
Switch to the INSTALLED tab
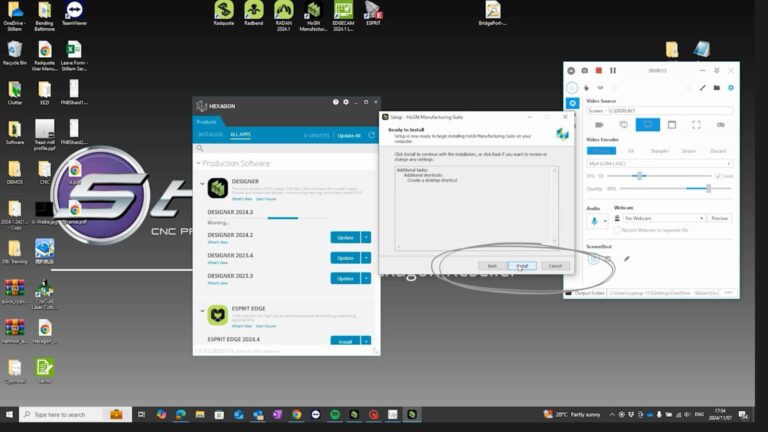click(209, 134)
